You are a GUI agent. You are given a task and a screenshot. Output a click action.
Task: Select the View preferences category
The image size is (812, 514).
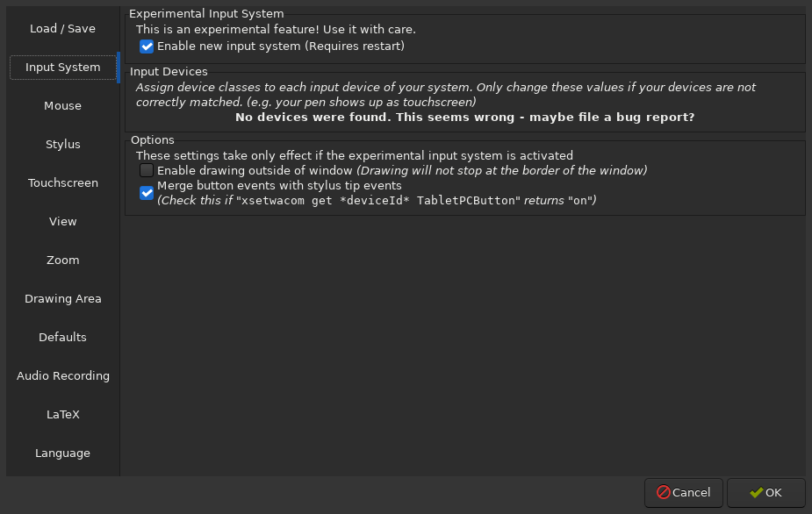click(x=62, y=221)
